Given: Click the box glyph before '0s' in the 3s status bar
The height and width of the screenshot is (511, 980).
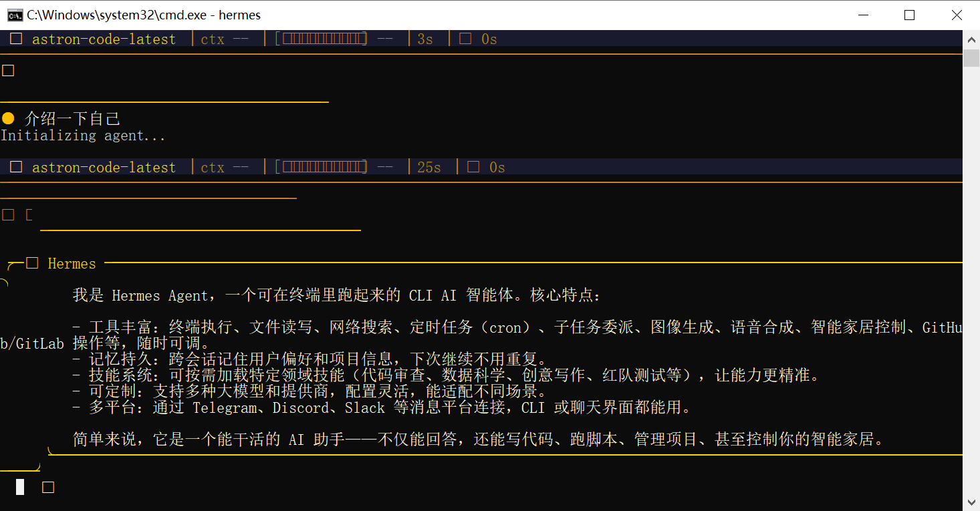Looking at the screenshot, I should point(465,39).
